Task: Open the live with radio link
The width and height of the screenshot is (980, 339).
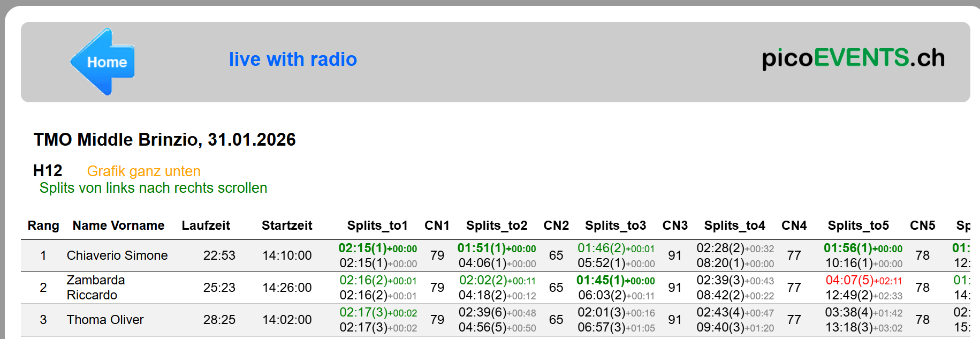Action: [293, 59]
